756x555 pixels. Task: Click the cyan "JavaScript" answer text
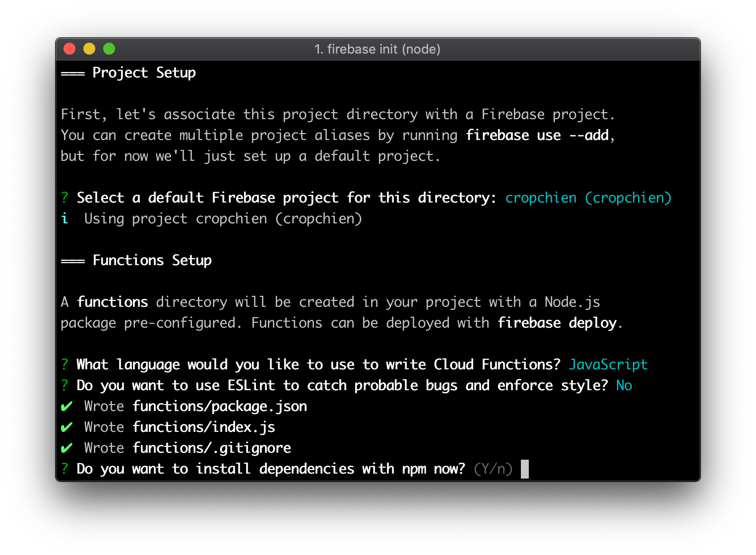click(x=608, y=364)
